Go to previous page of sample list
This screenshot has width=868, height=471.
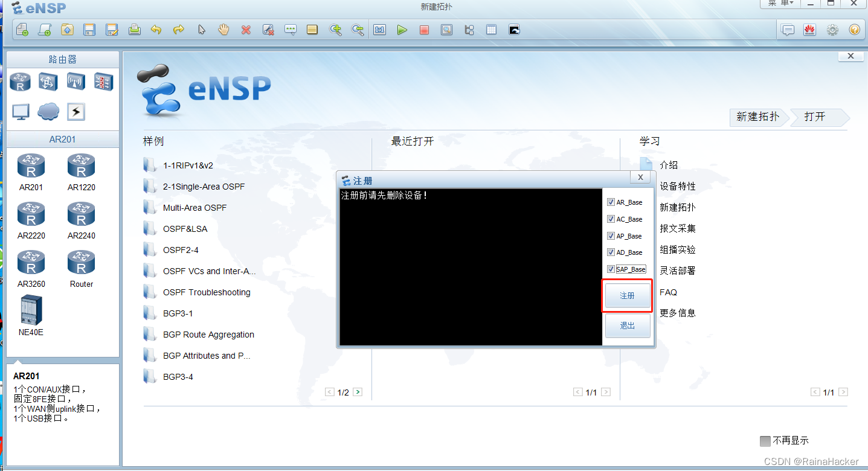[330, 391]
